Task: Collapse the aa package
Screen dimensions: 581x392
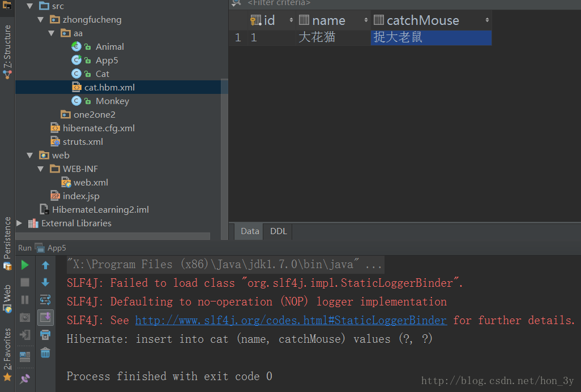Action: tap(52, 33)
